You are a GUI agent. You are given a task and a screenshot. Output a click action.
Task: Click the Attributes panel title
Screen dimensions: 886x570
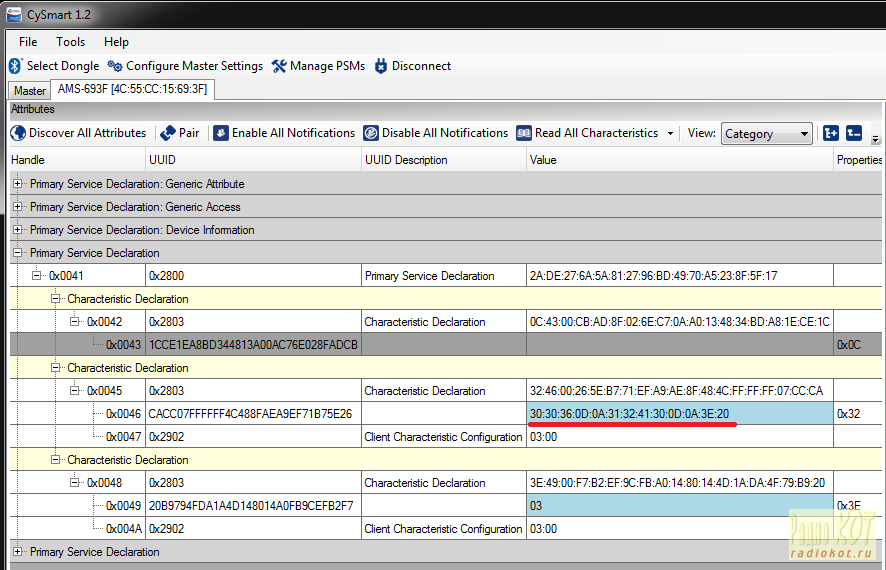click(x=33, y=109)
